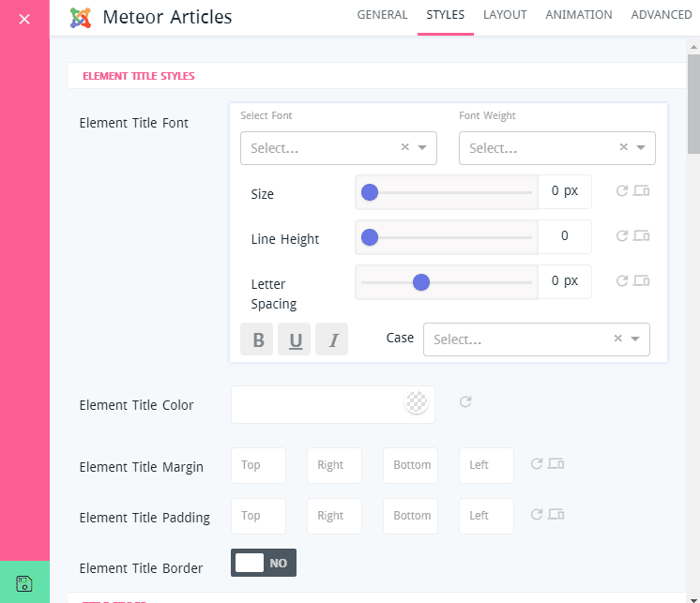This screenshot has width=700, height=603.
Task: Click the Padding Top field
Action: click(258, 516)
